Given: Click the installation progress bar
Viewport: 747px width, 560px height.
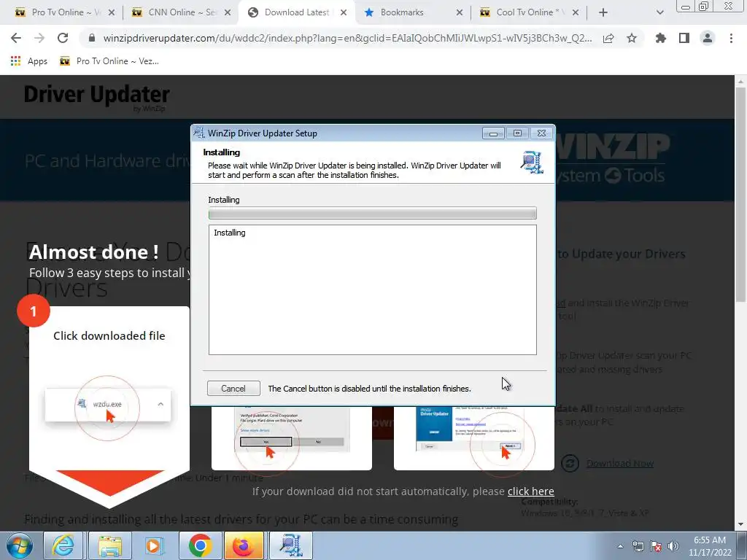Looking at the screenshot, I should coord(373,214).
